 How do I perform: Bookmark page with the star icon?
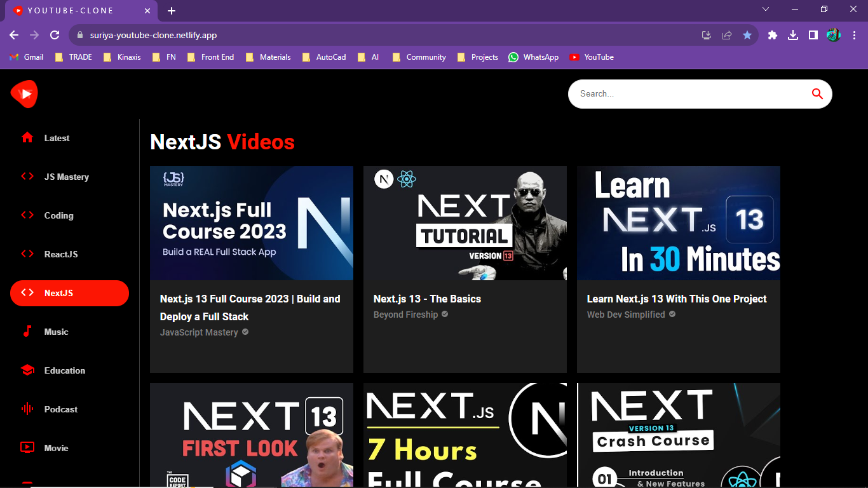pos(747,35)
